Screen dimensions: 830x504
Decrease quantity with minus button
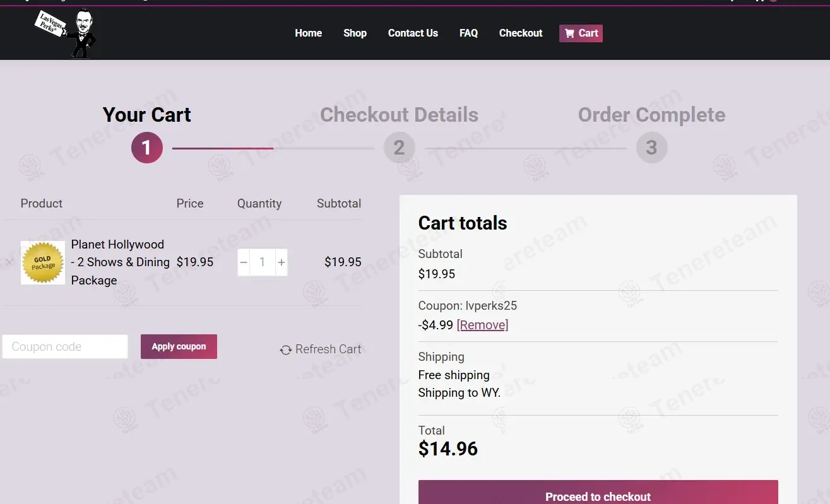(244, 262)
